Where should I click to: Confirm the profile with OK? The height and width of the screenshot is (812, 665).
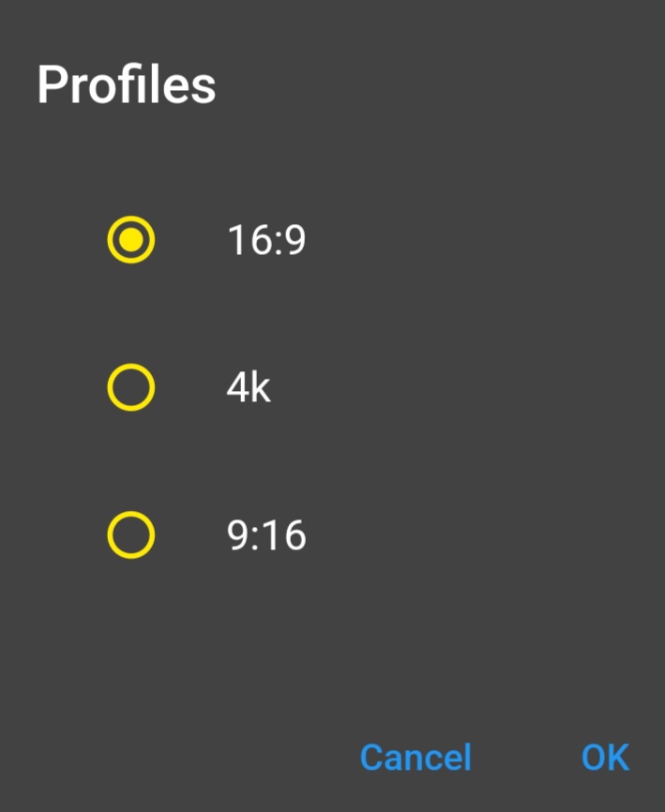605,757
